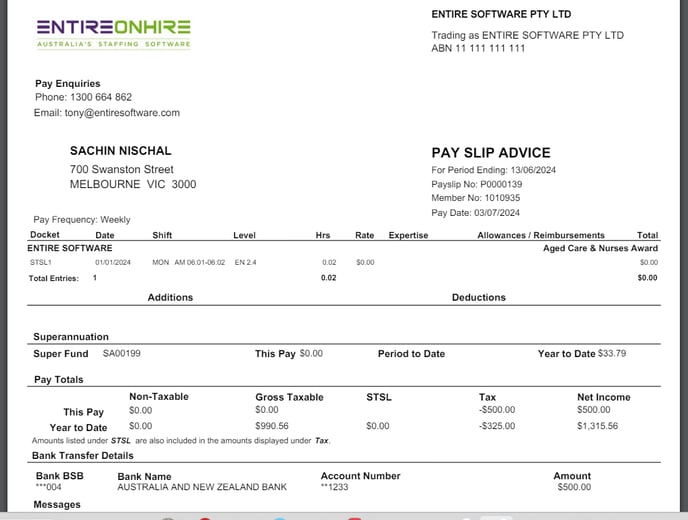The height and width of the screenshot is (520, 688).
Task: Click 'Payslip No: P0000139'
Action: [477, 184]
